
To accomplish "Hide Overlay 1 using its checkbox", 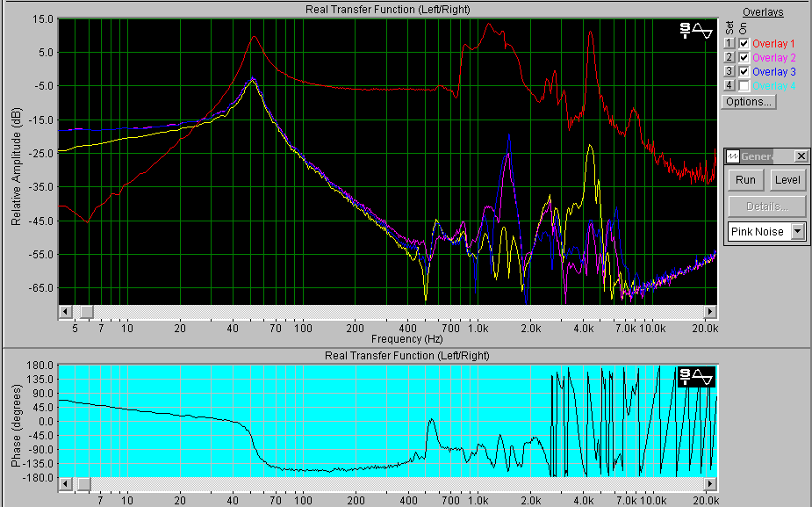I will click(744, 44).
